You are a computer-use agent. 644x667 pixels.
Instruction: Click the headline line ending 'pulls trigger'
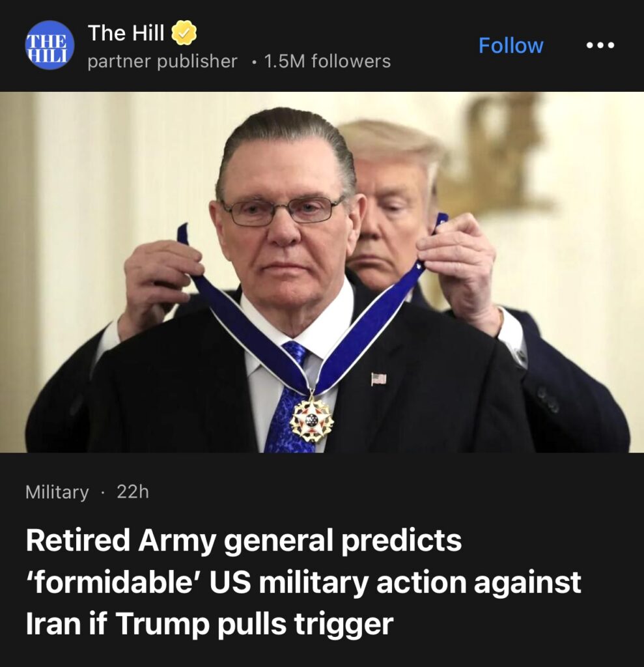point(209,625)
